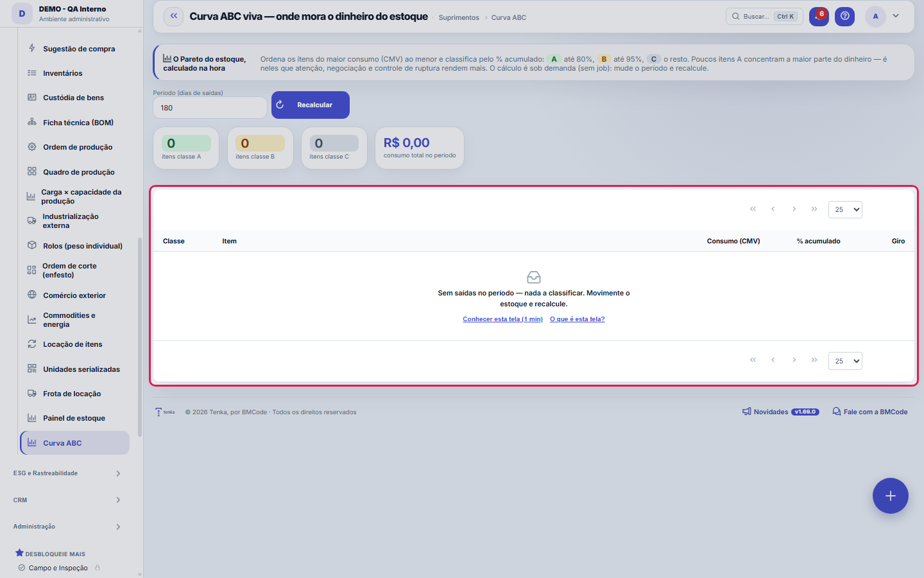Open bottom rows-per-page dropdown showing 25
This screenshot has width=924, height=578.
tap(845, 361)
